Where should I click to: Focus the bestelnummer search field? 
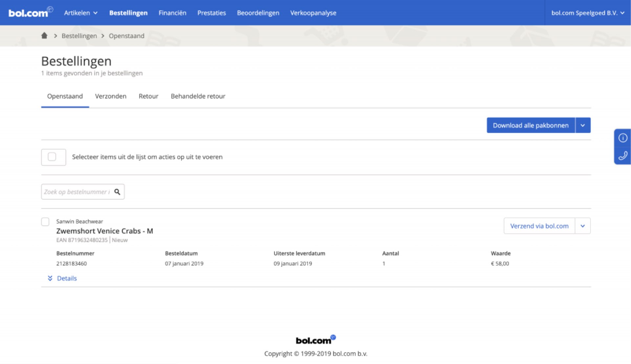coord(76,192)
